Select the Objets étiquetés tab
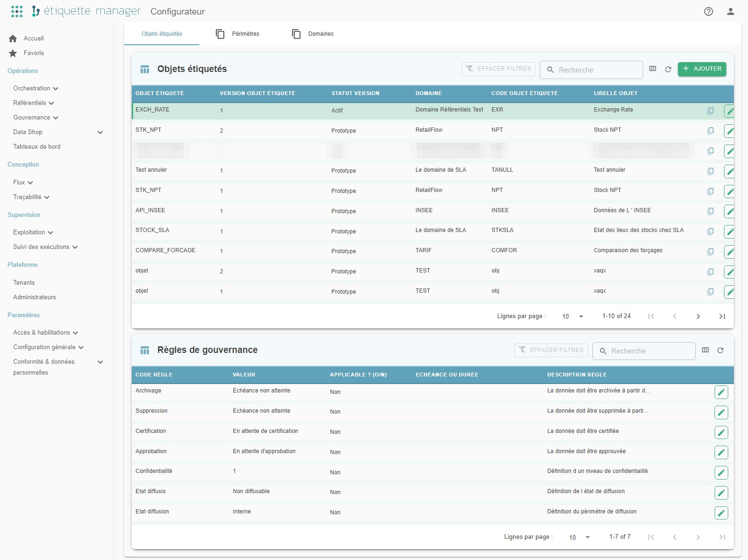The image size is (748, 560). [162, 34]
